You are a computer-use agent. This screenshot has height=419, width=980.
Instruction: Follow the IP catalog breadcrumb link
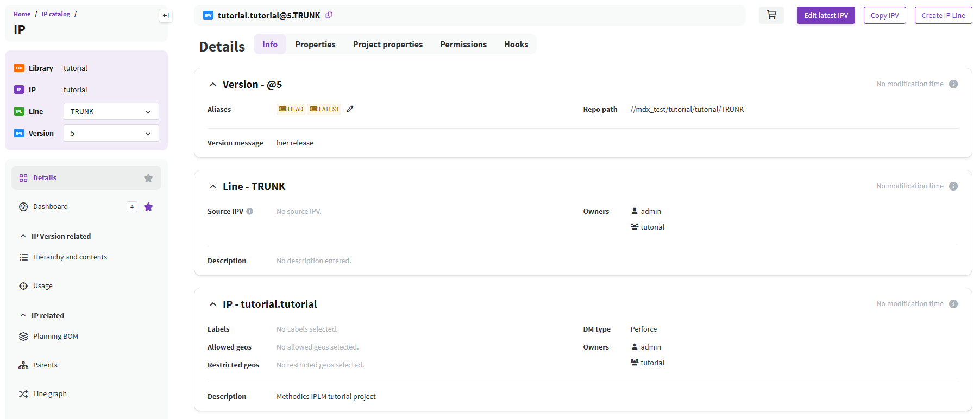coord(55,14)
